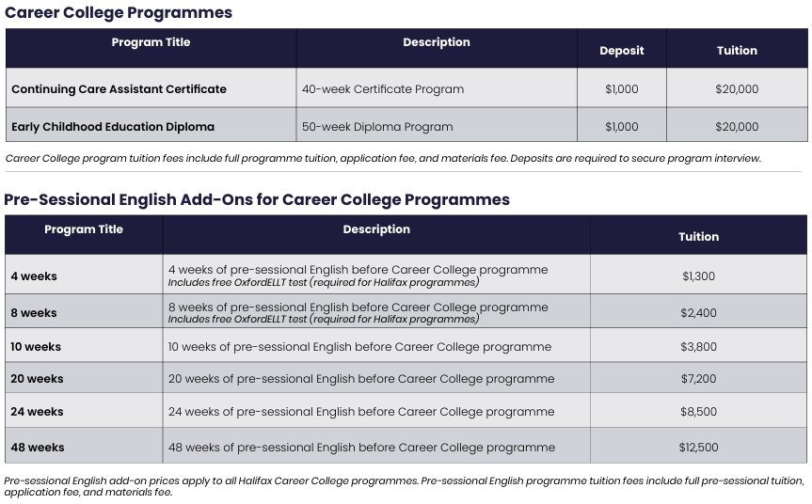
Task: Select the $1,000 deposit for Continuing Care
Action: pos(622,89)
